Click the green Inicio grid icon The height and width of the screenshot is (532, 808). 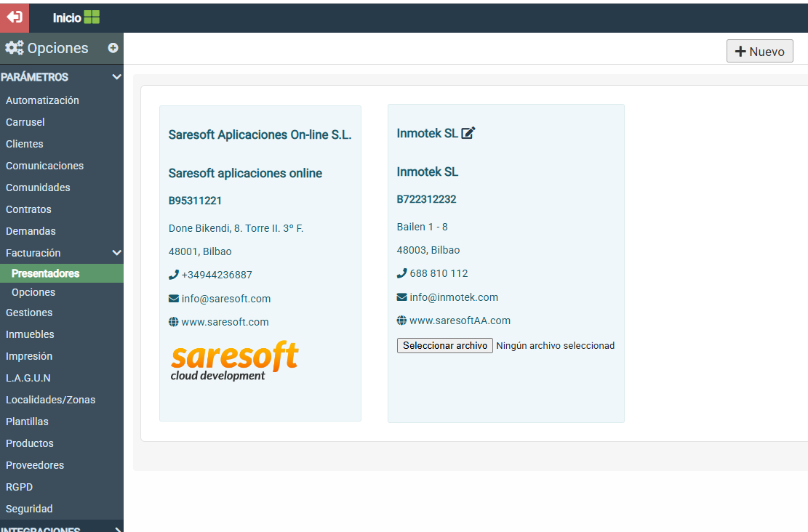pos(92,17)
